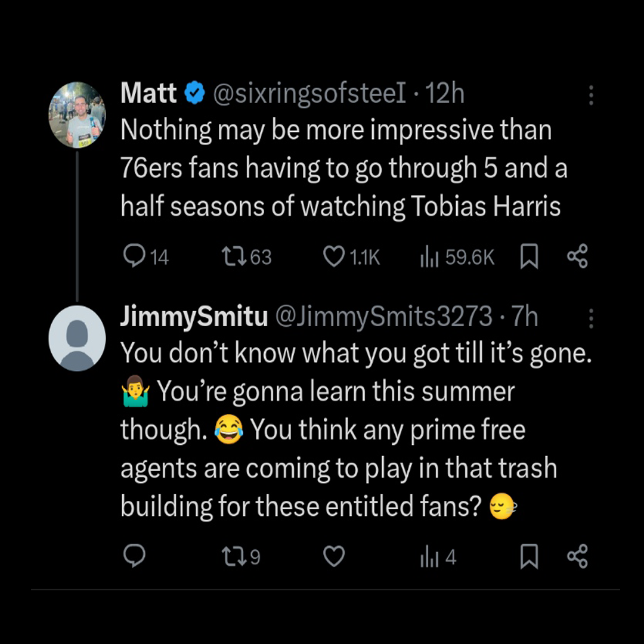Share Matt's tweet

point(577,257)
